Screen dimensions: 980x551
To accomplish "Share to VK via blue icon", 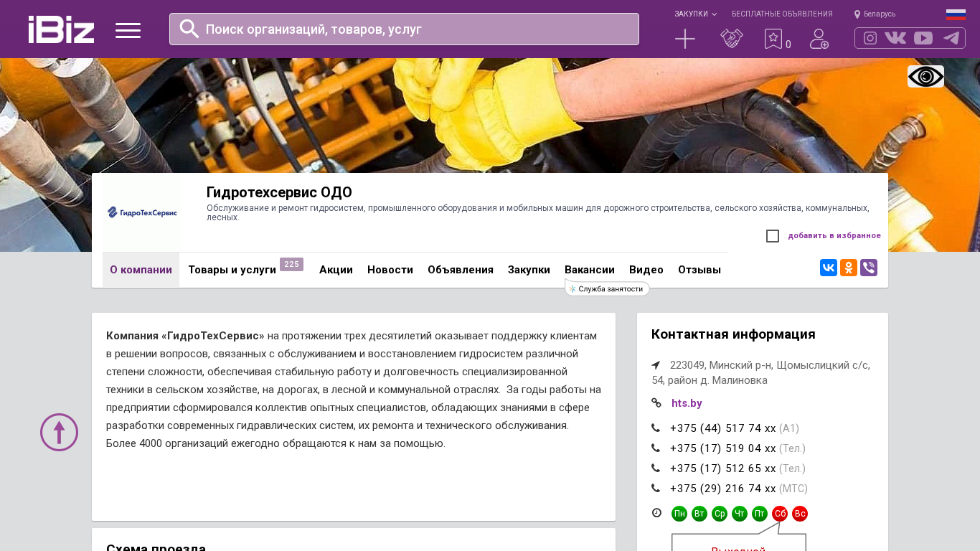I will pyautogui.click(x=829, y=268).
